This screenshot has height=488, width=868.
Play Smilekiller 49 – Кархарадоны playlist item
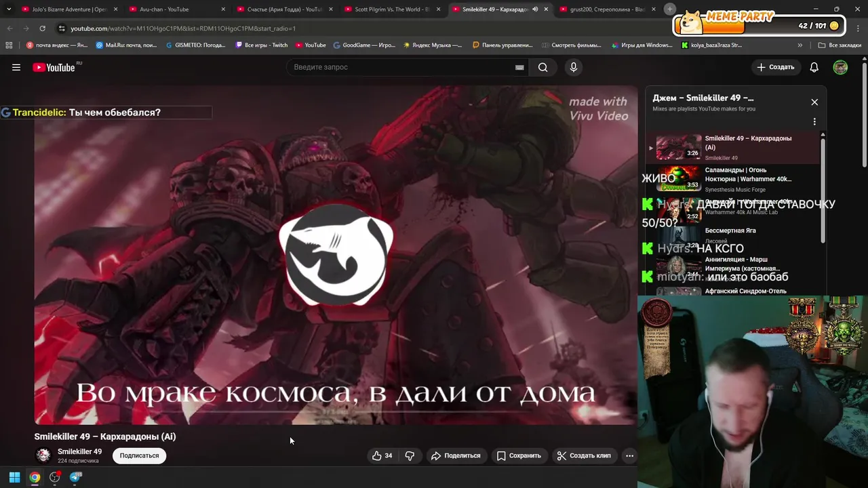coord(733,148)
